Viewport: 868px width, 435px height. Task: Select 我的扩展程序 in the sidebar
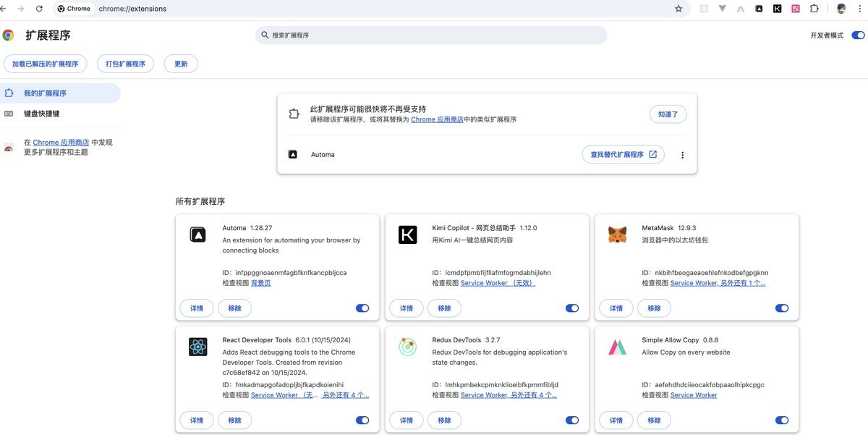click(x=60, y=93)
